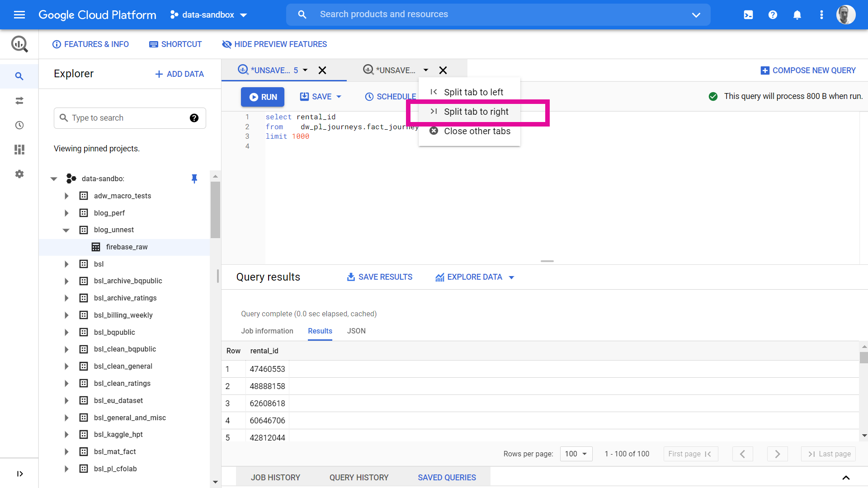Open the EXPLORE DATA dropdown
Image resolution: width=868 pixels, height=488 pixels.
tap(511, 277)
